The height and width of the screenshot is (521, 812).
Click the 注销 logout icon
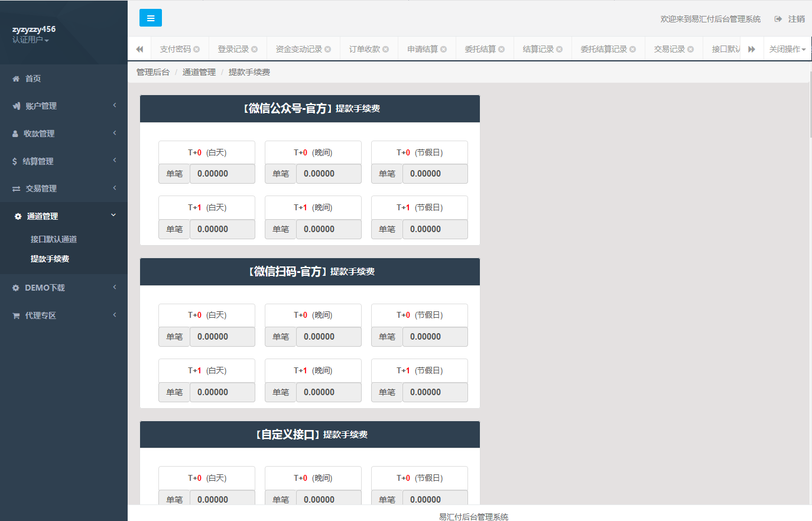(778, 19)
